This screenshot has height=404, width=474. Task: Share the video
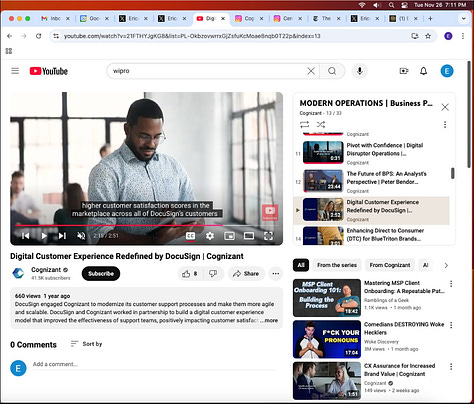[246, 274]
